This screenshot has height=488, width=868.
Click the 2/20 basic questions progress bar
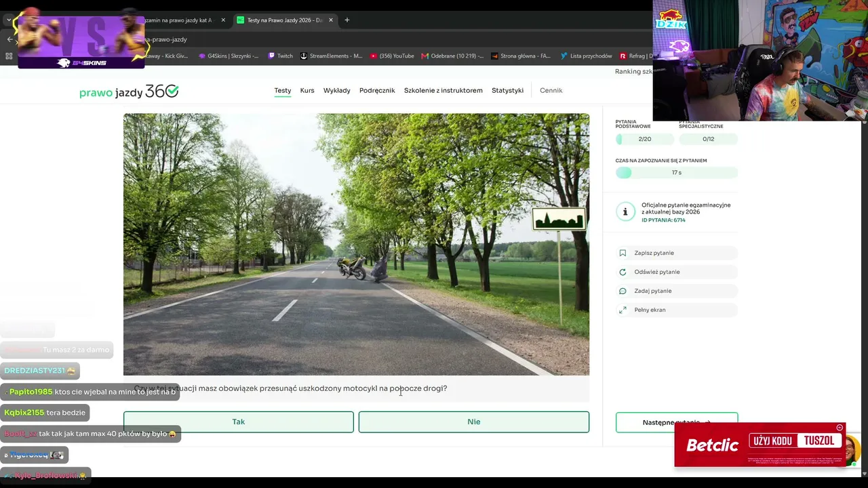(x=645, y=139)
